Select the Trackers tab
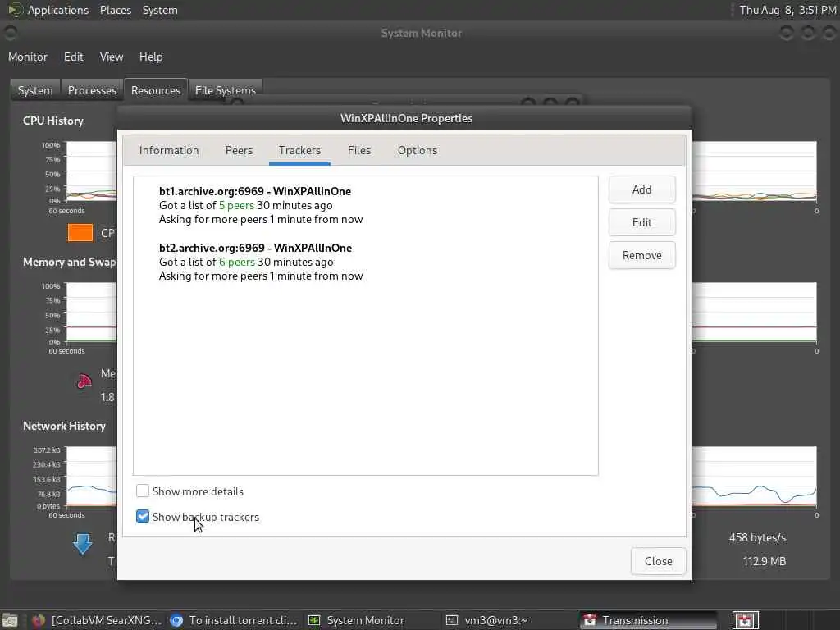Image resolution: width=840 pixels, height=630 pixels. click(299, 151)
